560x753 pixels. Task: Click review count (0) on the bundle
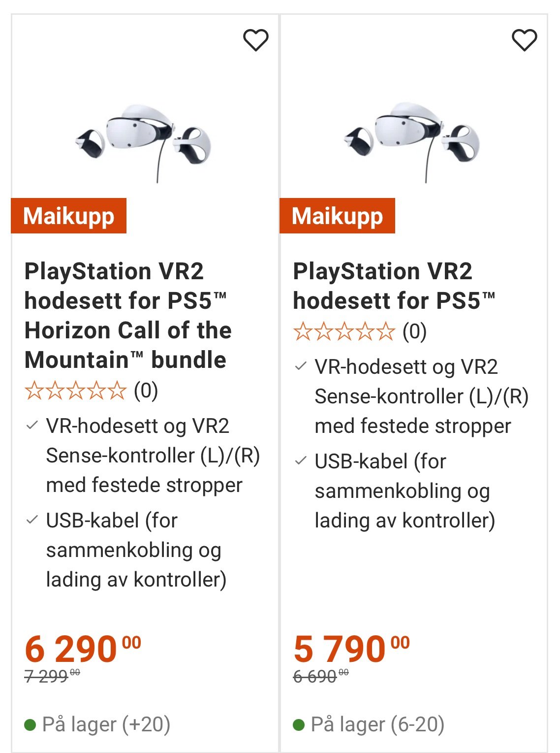pyautogui.click(x=146, y=391)
